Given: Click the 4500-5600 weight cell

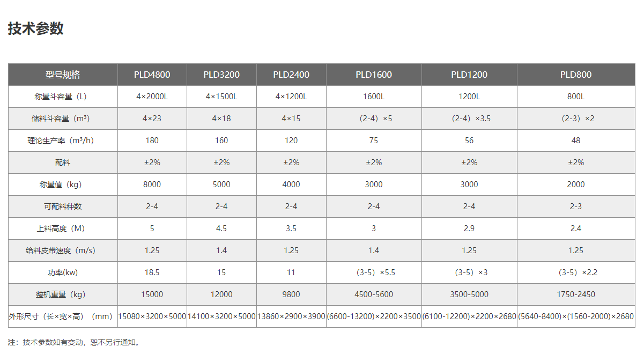Looking at the screenshot, I should tap(374, 294).
